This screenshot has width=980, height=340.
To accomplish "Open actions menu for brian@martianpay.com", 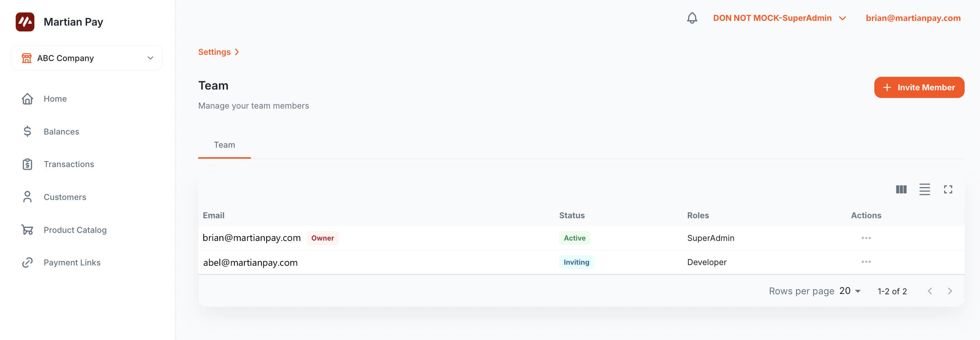I will point(866,238).
